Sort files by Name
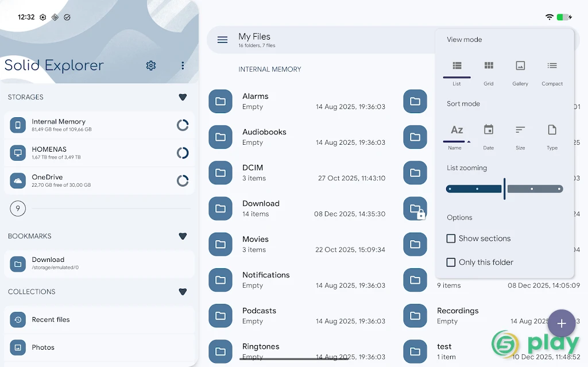588x367 pixels. 457,137
